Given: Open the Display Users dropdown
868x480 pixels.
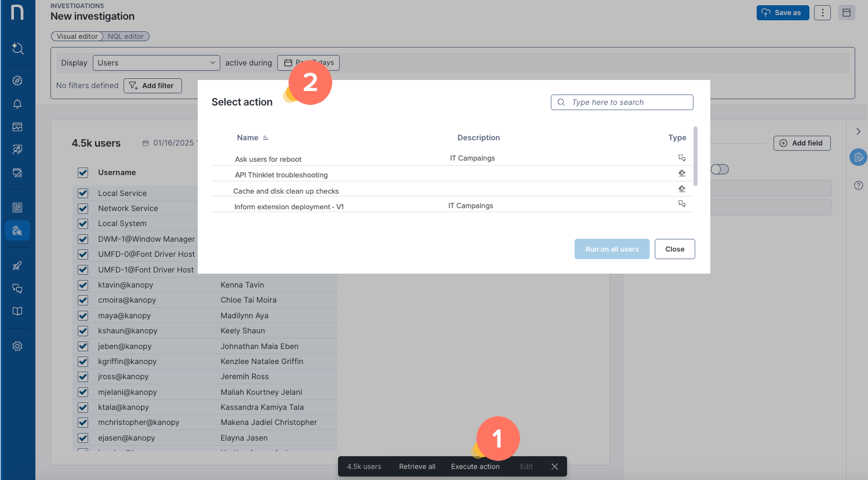Looking at the screenshot, I should pyautogui.click(x=156, y=63).
